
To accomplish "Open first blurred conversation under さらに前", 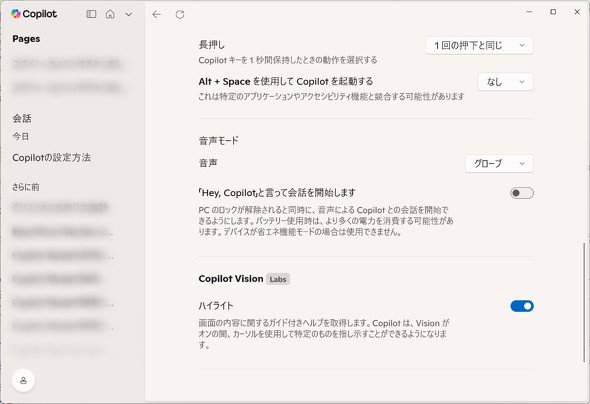I will tap(60, 207).
